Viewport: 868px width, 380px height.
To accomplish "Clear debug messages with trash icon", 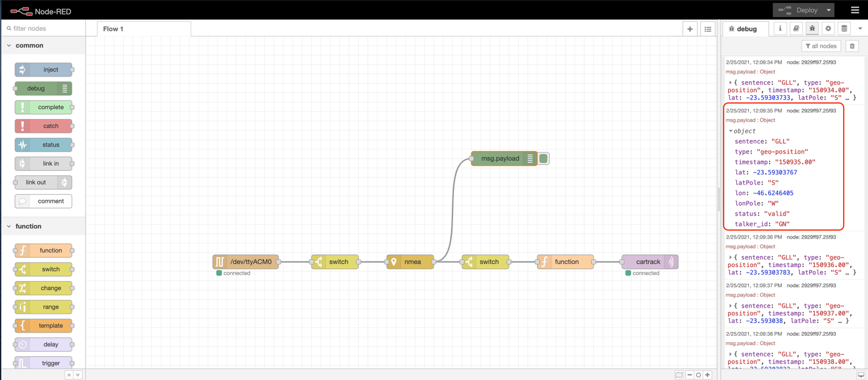I will click(852, 46).
